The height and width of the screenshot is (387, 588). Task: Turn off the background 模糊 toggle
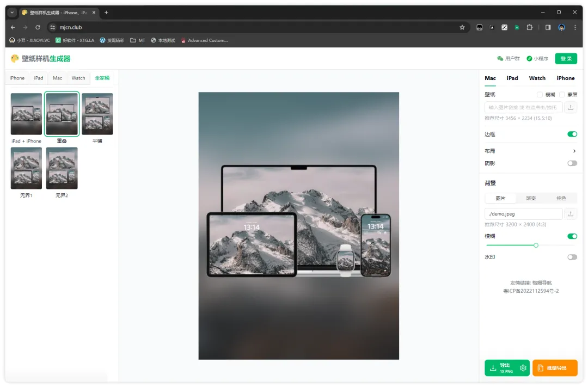pyautogui.click(x=572, y=236)
